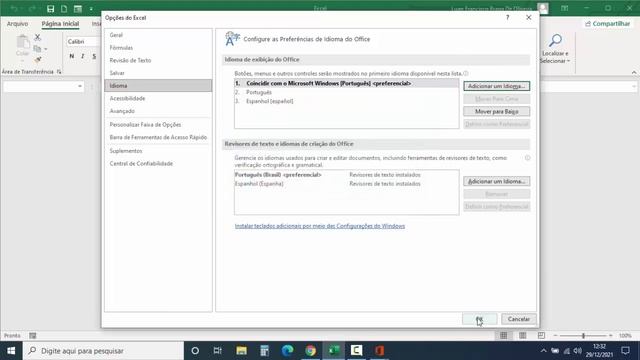The width and height of the screenshot is (640, 360).
Task: Click macro record icon beside Pronto
Action: pos(33,336)
